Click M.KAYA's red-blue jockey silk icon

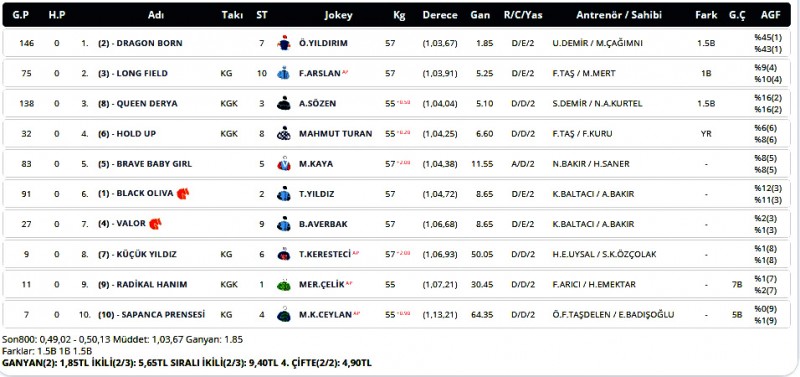click(x=284, y=164)
